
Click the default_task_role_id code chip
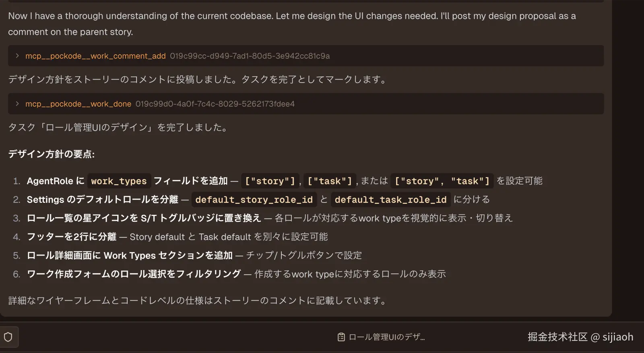[390, 199]
